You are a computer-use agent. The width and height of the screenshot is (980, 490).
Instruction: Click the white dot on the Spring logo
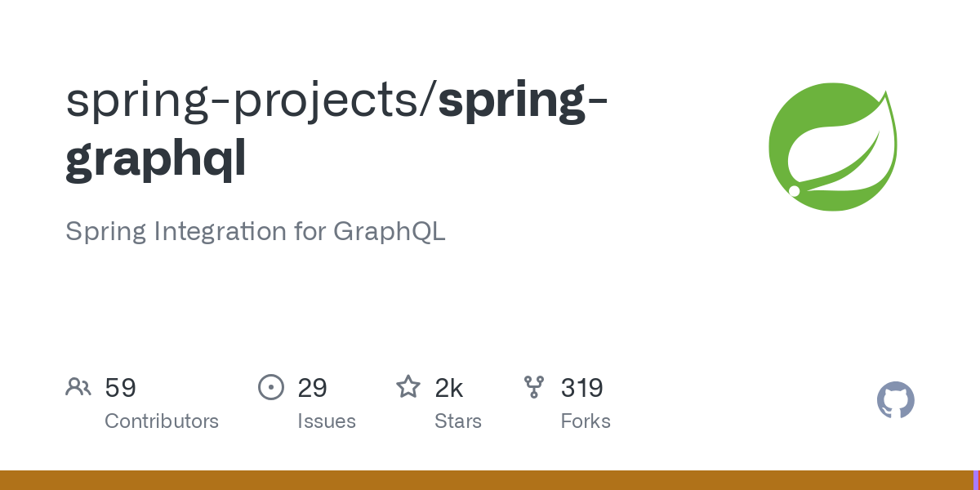coord(794,191)
